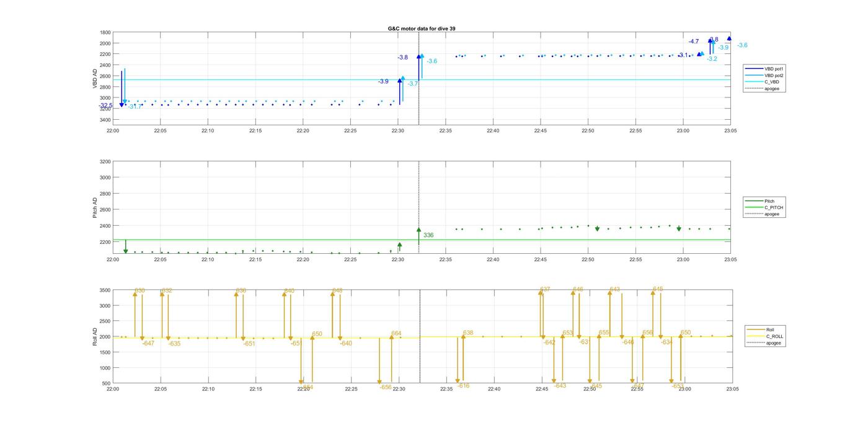Click the apogee dotted line in Roll plot
The width and height of the screenshot is (868, 430).
point(420,337)
